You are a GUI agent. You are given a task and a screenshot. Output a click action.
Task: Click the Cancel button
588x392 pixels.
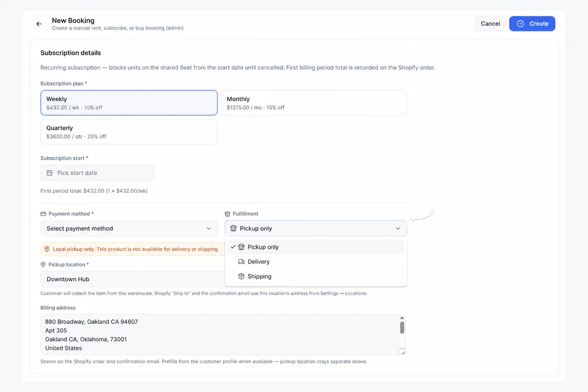pyautogui.click(x=490, y=24)
